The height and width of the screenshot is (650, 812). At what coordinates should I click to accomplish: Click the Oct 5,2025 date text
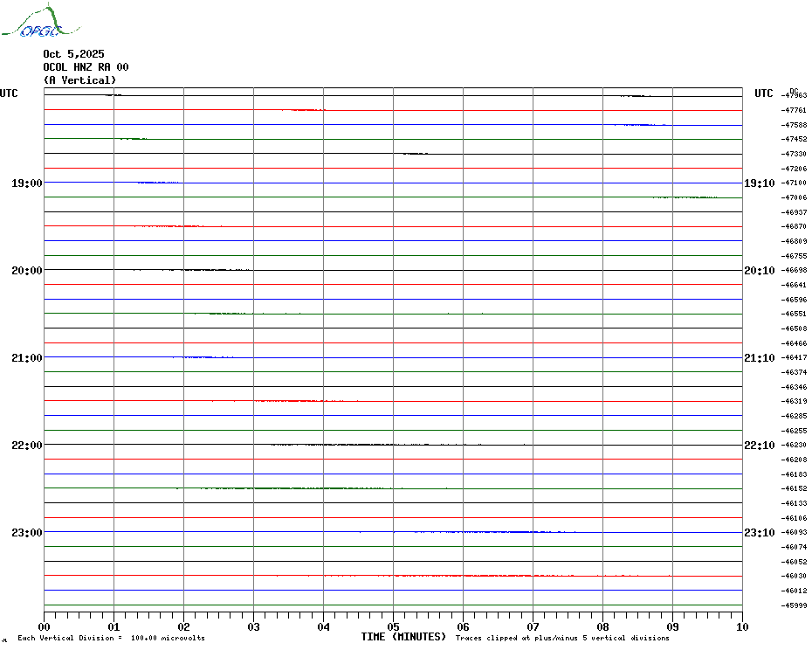73,54
